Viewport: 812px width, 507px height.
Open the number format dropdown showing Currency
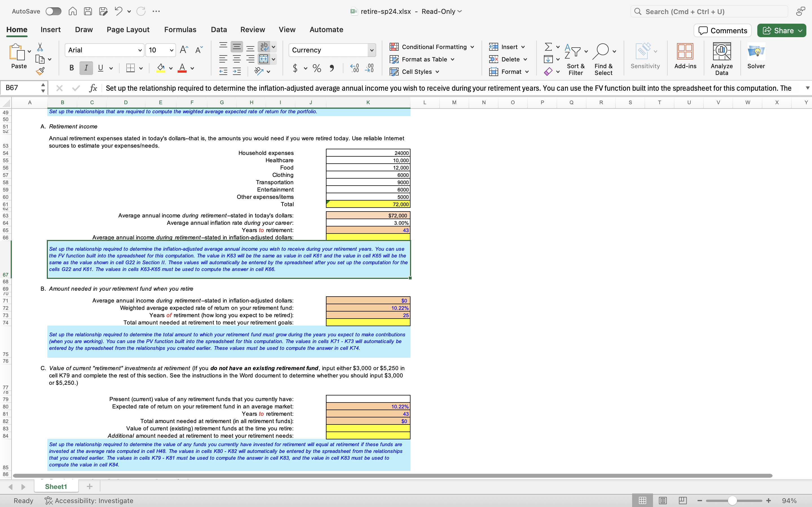[372, 50]
